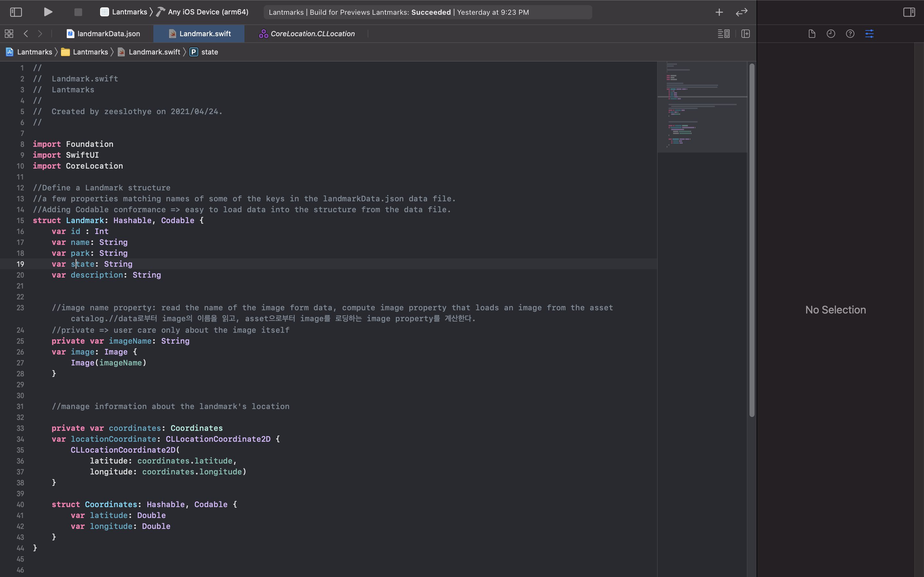Toggle the right inspector panel
Screen dimensions: 924x577
pyautogui.click(x=909, y=12)
